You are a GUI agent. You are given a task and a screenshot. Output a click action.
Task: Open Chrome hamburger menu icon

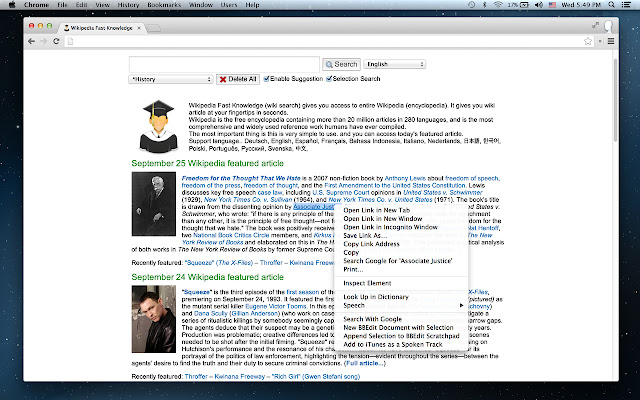pyautogui.click(x=611, y=41)
